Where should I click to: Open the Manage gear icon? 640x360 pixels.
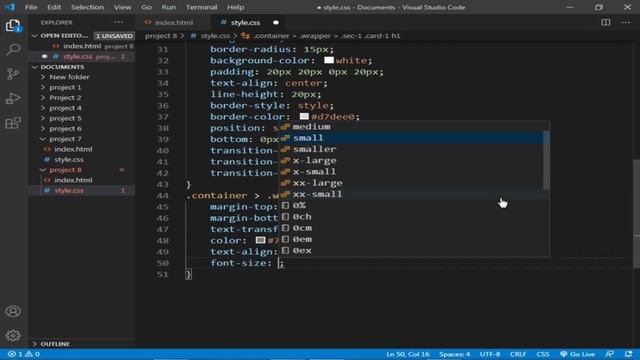pyautogui.click(x=13, y=336)
